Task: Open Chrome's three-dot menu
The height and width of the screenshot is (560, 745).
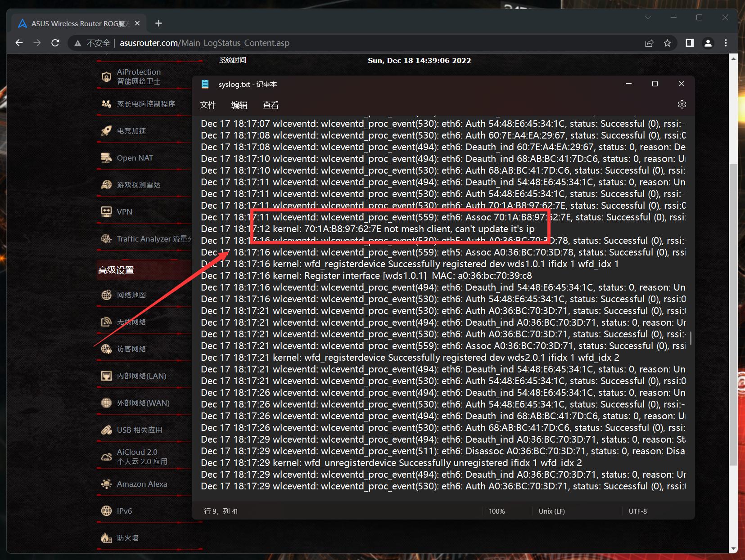Action: [x=726, y=43]
